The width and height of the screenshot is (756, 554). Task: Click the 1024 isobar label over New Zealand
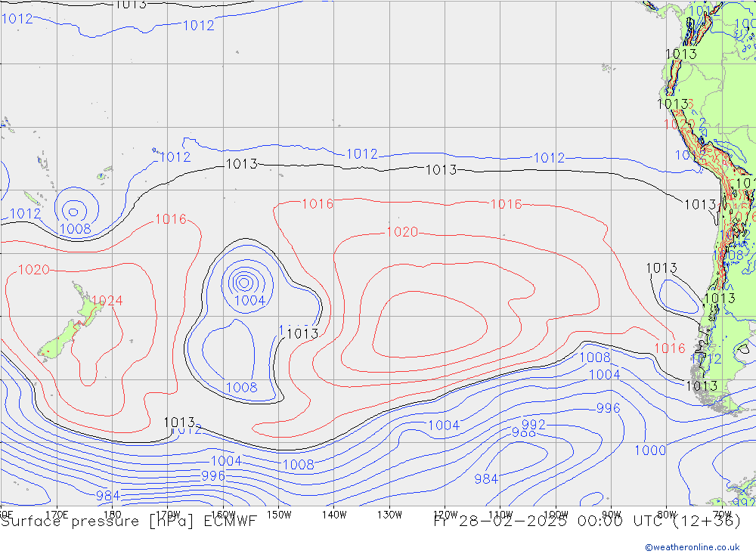tap(107, 301)
